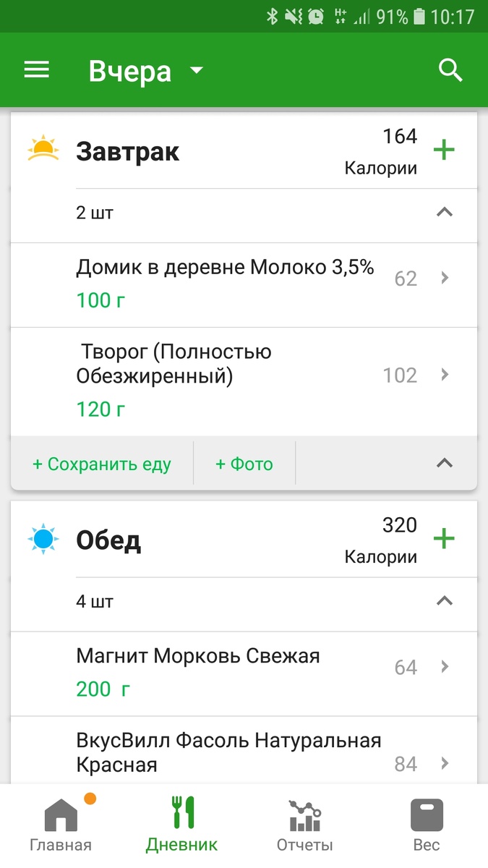
Task: Open the navigation drawer menu
Action: click(36, 70)
